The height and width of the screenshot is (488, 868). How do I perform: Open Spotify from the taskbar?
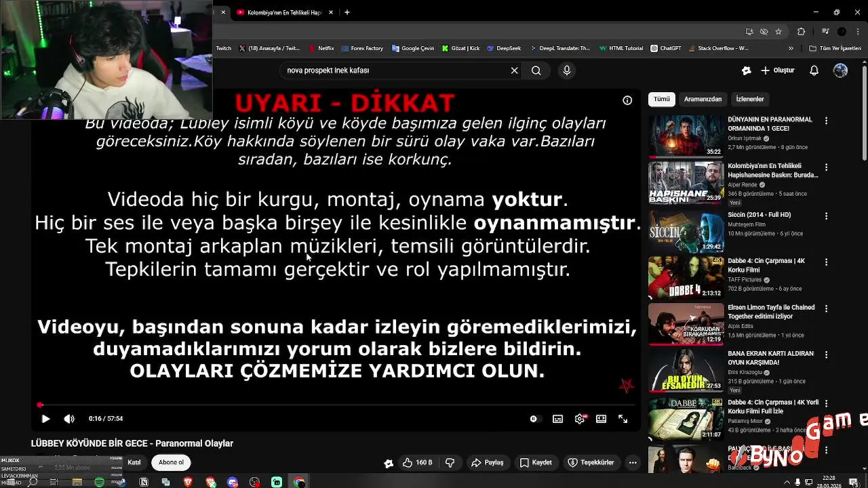[x=99, y=482]
